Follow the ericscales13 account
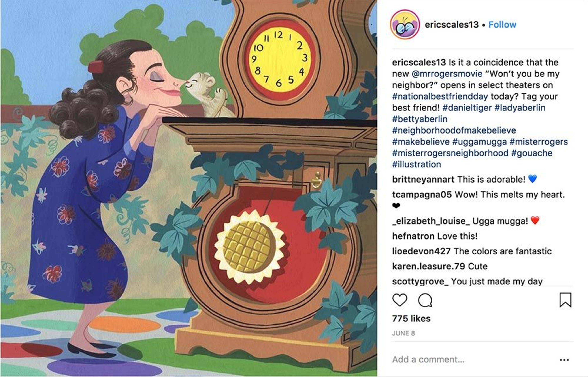 coord(502,25)
